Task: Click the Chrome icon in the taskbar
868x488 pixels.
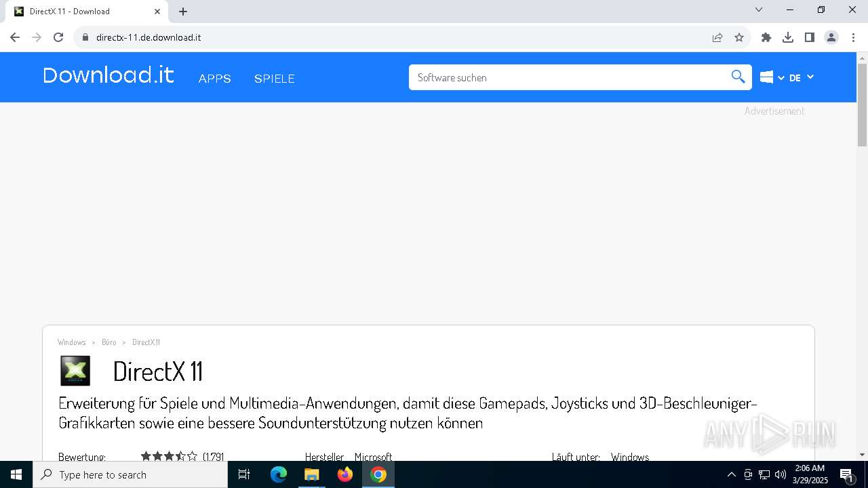Action: (x=378, y=474)
